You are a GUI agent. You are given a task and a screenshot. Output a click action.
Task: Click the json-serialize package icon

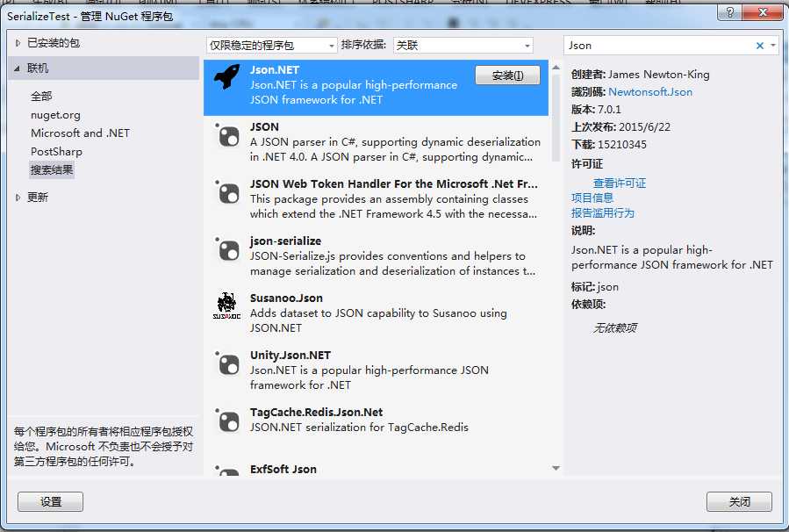coord(227,248)
